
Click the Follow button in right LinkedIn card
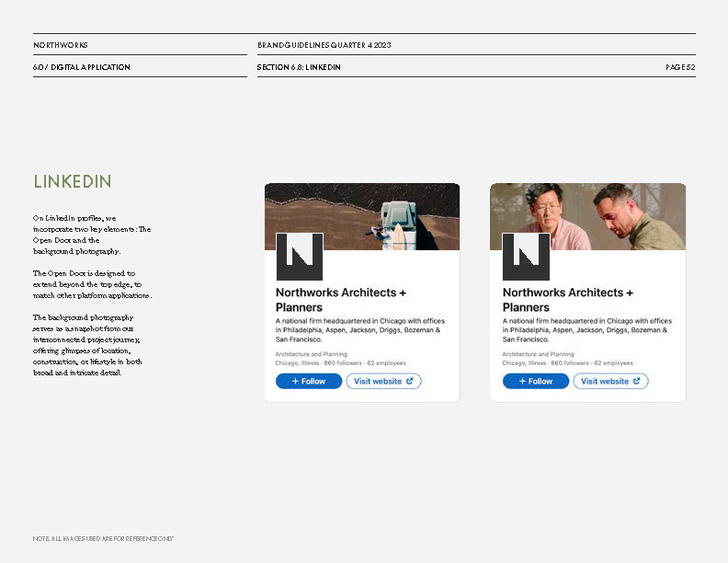pyautogui.click(x=535, y=381)
